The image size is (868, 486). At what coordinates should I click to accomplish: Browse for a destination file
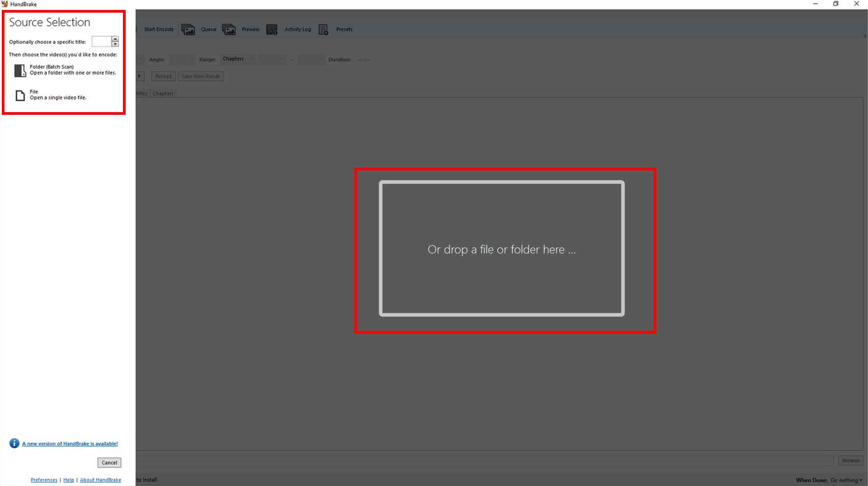point(850,460)
